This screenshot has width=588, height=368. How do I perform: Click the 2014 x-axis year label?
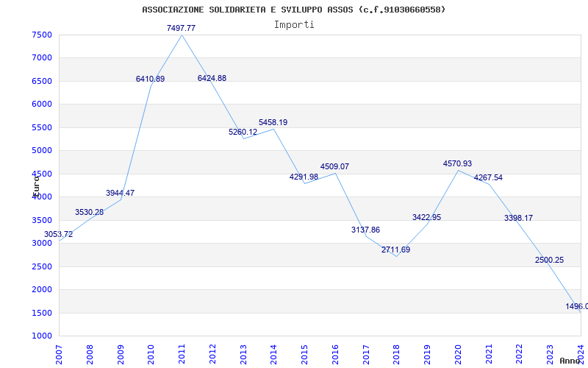click(273, 354)
